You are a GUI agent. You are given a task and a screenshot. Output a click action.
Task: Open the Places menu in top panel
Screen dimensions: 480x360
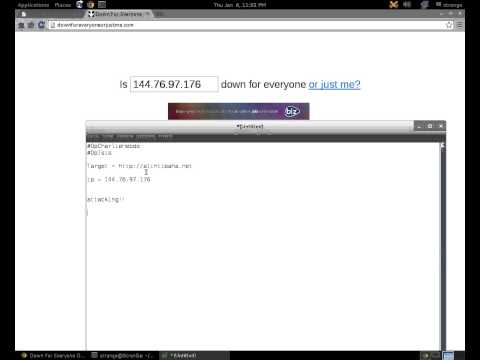[x=63, y=5]
